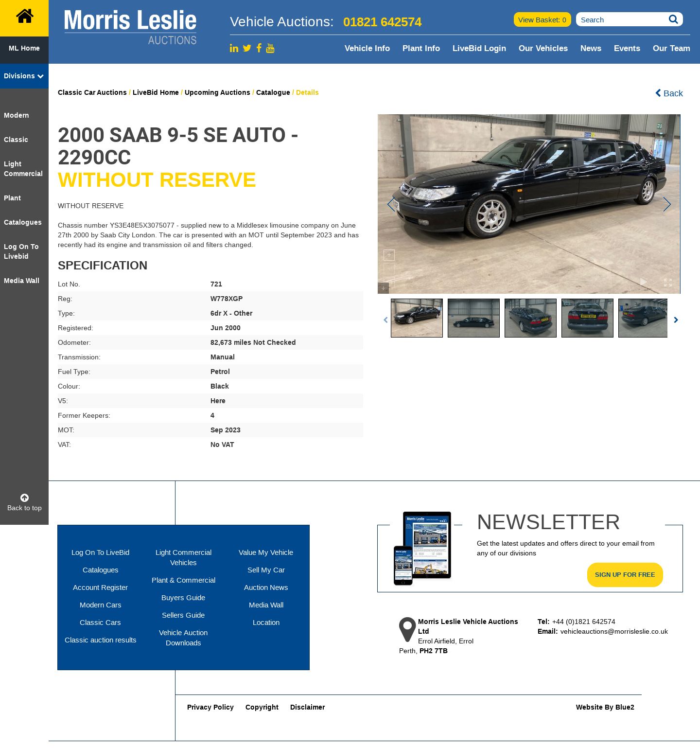Open the Buyers Guide footer link
The width and height of the screenshot is (700, 748).
click(x=183, y=598)
